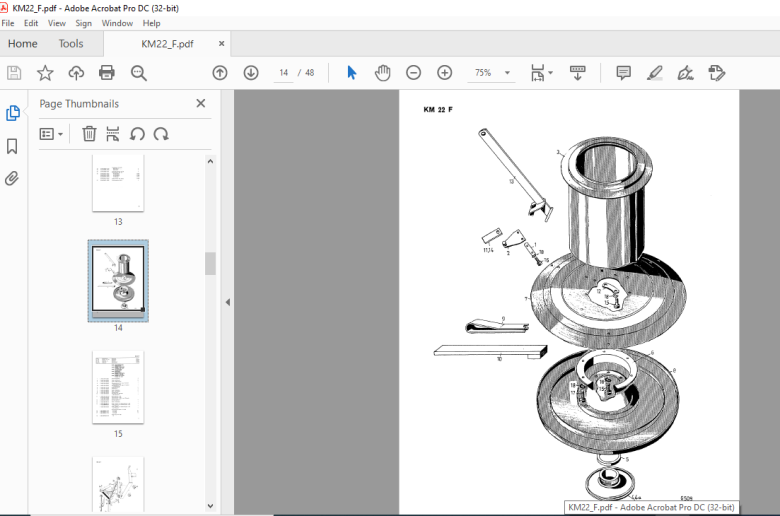Open the Help menu
Viewport: 780px width, 516px height.
click(x=151, y=23)
